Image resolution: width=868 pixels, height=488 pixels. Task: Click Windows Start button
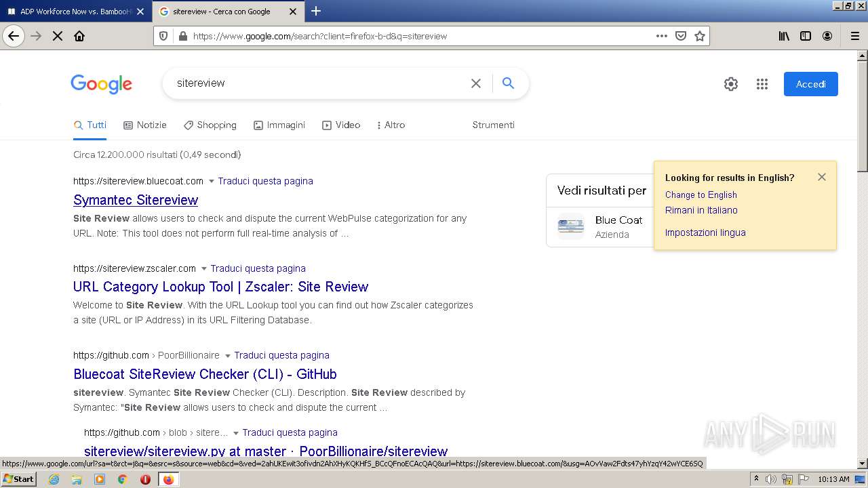(x=19, y=479)
